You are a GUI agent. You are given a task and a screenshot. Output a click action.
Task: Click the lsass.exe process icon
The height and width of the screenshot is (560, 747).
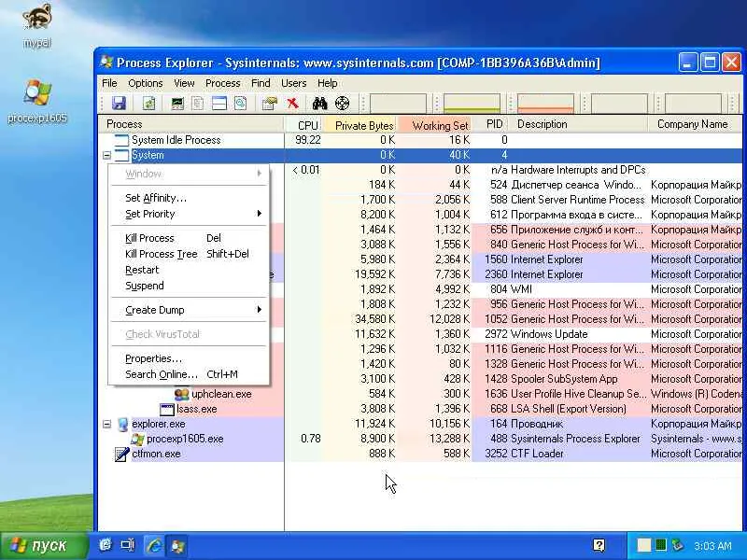tap(167, 409)
